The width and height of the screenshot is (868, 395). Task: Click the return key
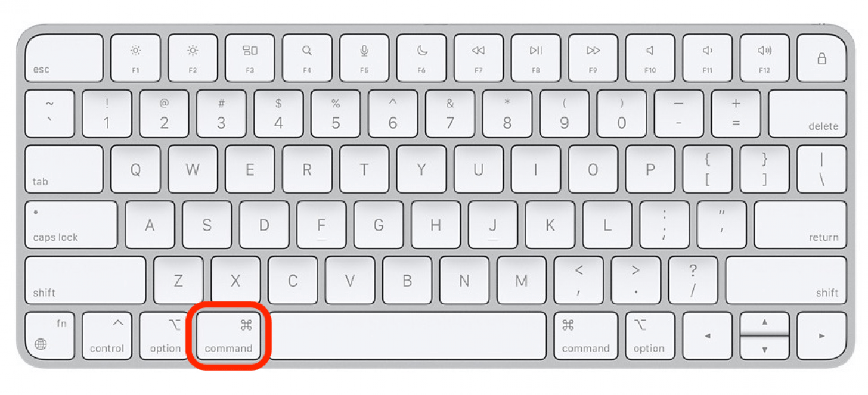click(x=801, y=225)
